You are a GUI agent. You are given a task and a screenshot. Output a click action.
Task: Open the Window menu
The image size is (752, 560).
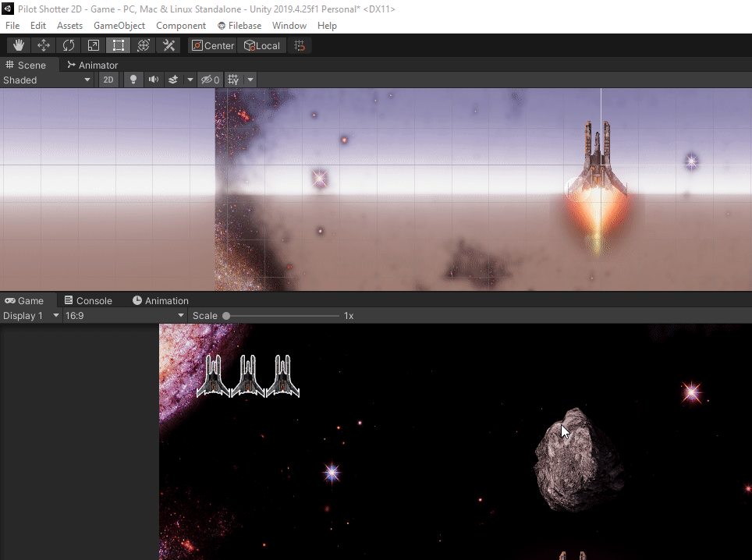(289, 26)
